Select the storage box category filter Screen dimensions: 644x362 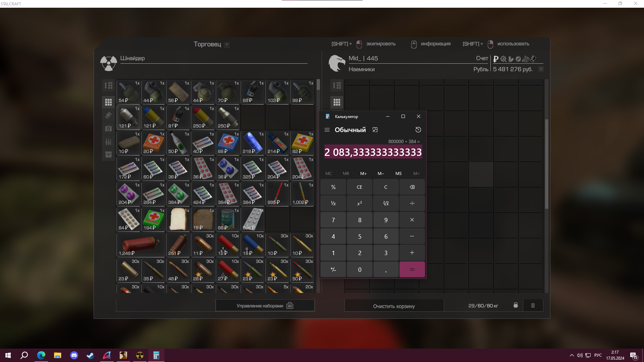pyautogui.click(x=108, y=155)
